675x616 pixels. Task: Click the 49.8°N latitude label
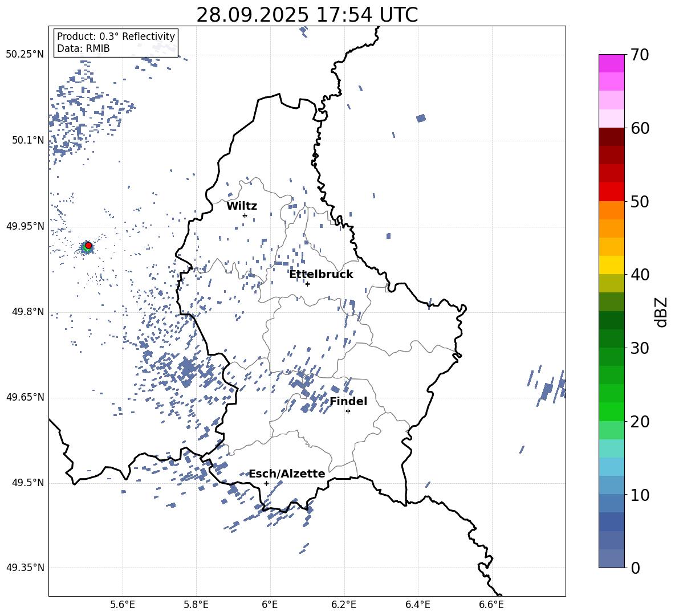coord(28,312)
